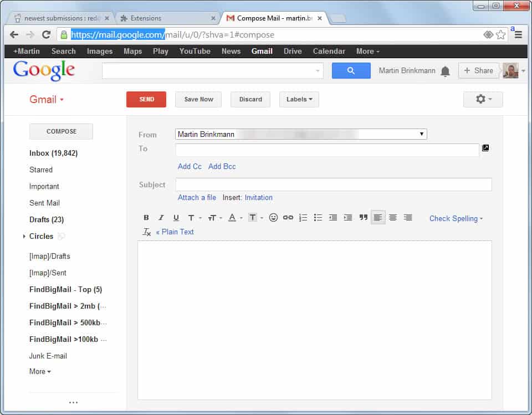Insert a hyperlink using the link icon
Screen dimensions: 532x415
[x=288, y=217]
